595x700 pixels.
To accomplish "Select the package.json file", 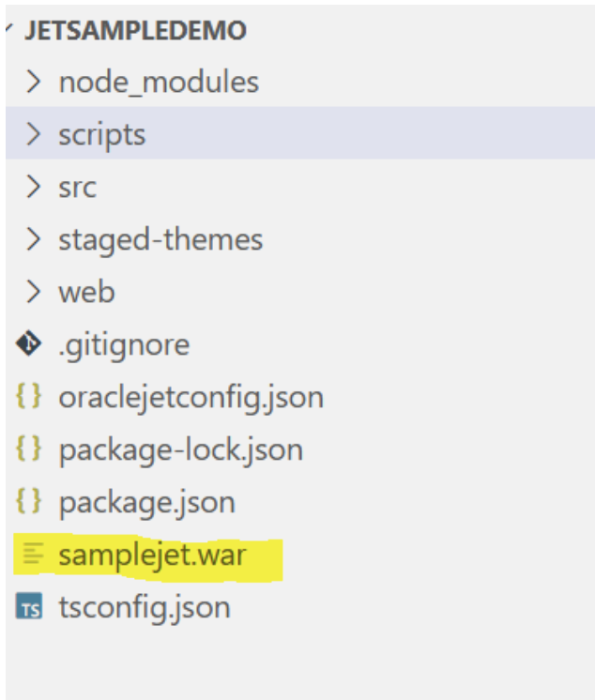I will pyautogui.click(x=146, y=502).
